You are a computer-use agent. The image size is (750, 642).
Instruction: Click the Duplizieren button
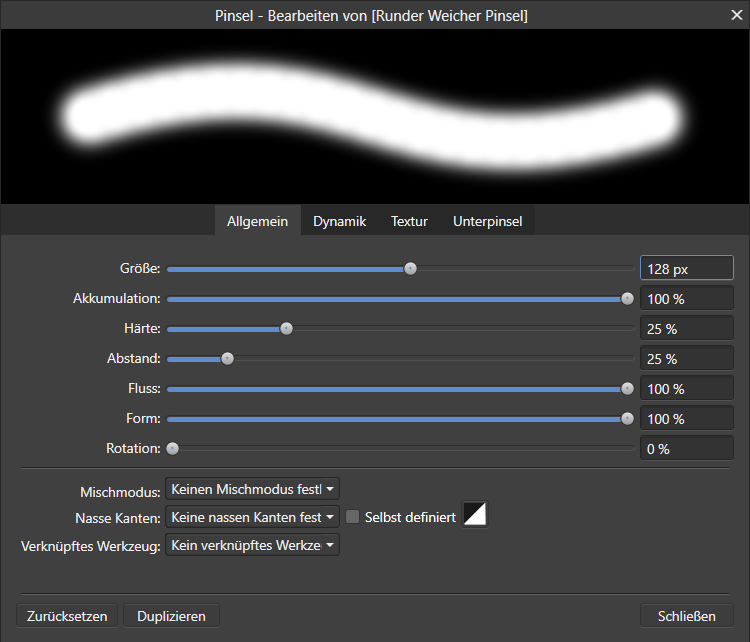pyautogui.click(x=171, y=616)
